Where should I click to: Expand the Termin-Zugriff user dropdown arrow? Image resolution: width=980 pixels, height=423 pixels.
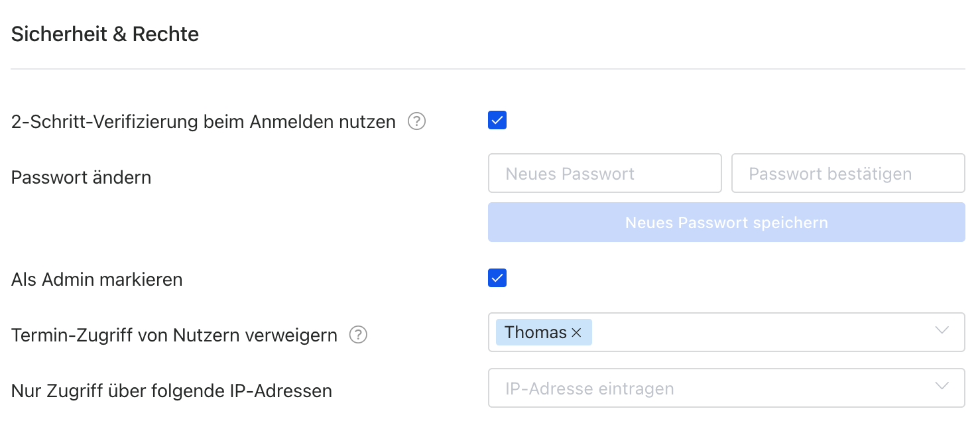(x=942, y=330)
